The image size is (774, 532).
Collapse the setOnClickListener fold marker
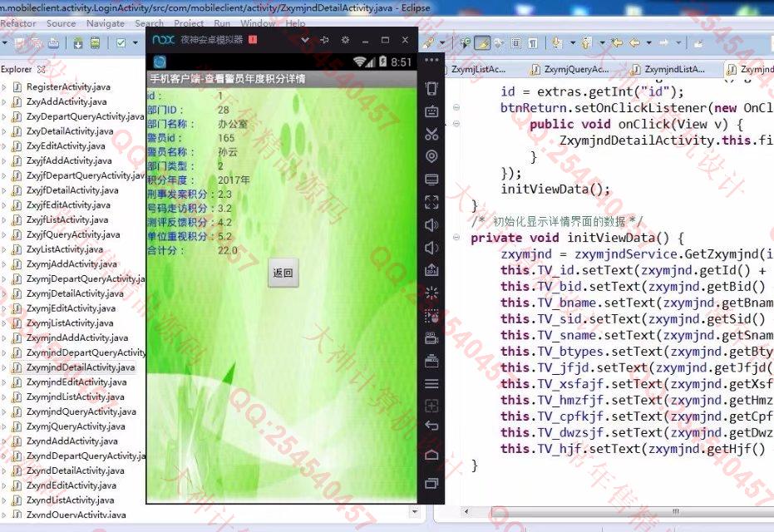(x=456, y=107)
